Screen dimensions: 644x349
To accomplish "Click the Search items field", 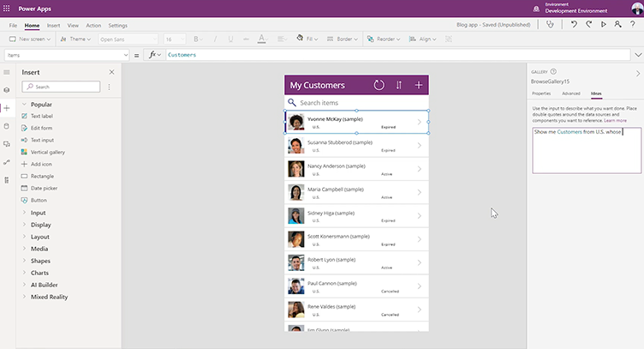I will tap(356, 103).
